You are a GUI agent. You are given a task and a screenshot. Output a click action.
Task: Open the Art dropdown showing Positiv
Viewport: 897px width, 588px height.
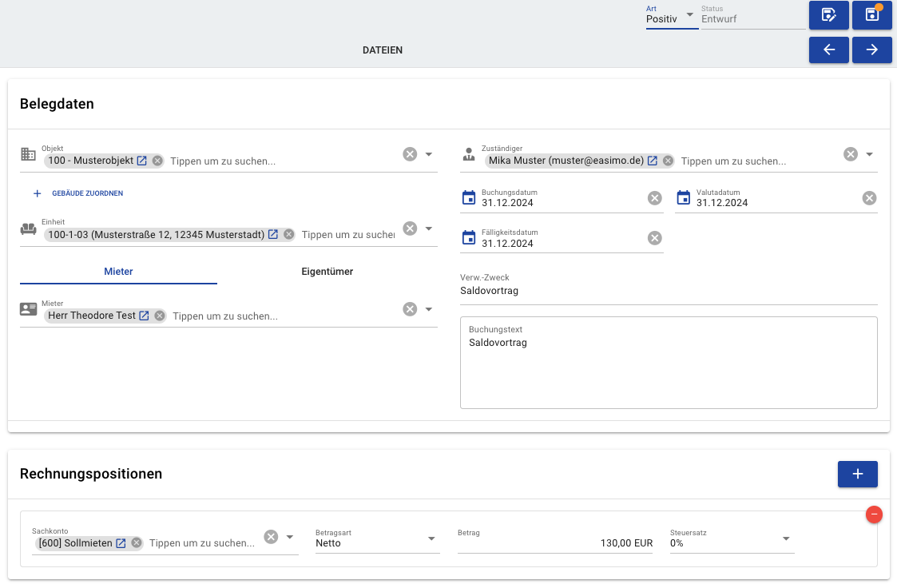pyautogui.click(x=672, y=18)
